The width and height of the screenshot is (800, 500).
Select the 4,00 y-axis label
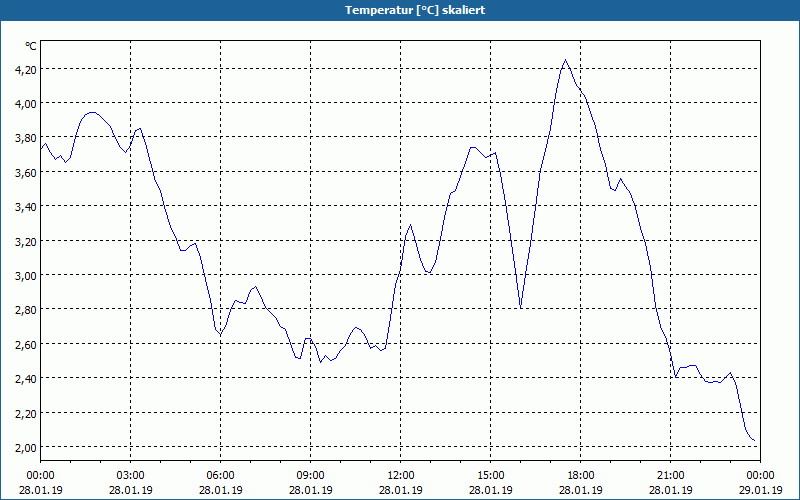[26, 104]
